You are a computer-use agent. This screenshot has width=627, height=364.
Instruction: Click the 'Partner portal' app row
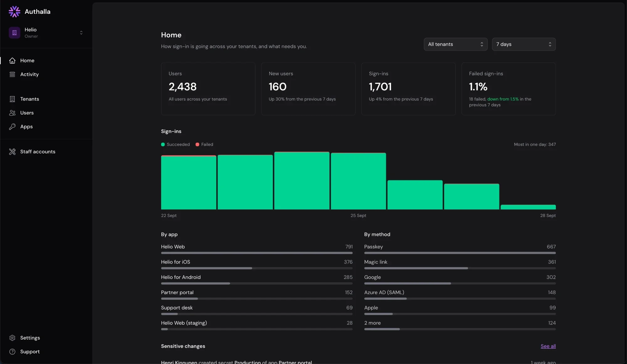coord(257,295)
